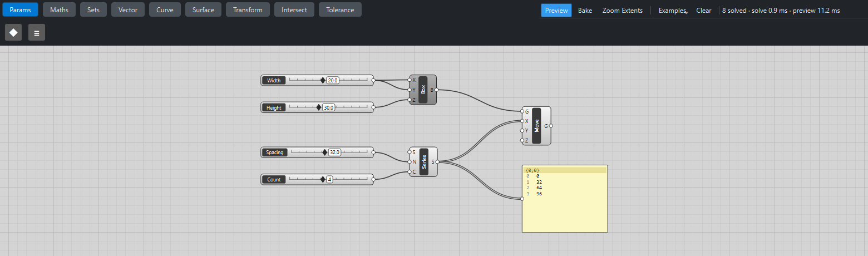Screen dimensions: 868x256
Task: Click the panel row with value 32
Action: (x=564, y=181)
